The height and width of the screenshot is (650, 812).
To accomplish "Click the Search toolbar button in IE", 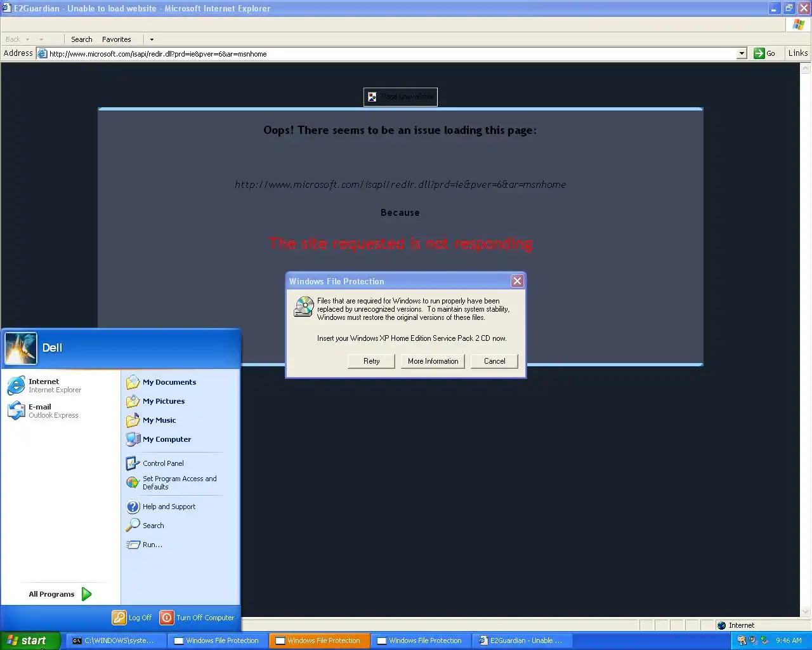I will tap(81, 39).
